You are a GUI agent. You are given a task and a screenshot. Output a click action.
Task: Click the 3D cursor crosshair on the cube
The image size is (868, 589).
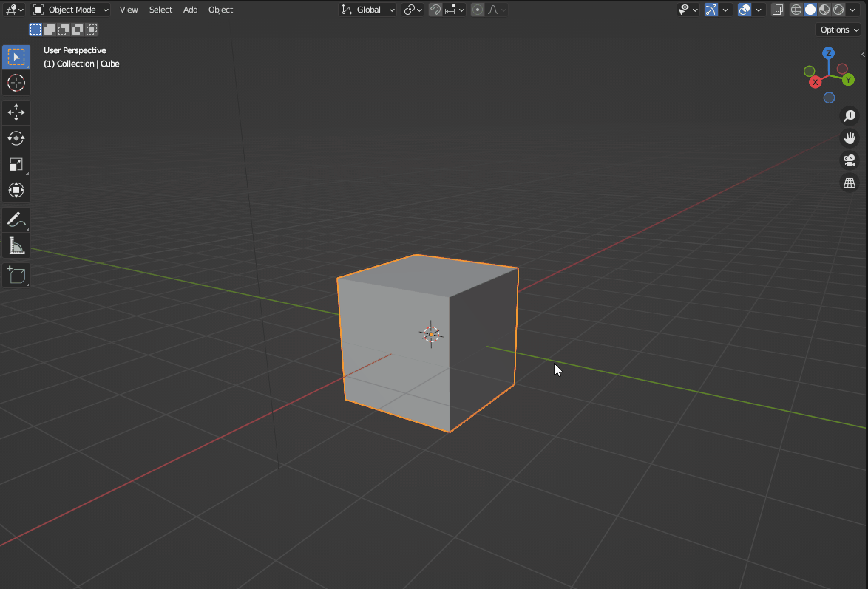tap(431, 334)
